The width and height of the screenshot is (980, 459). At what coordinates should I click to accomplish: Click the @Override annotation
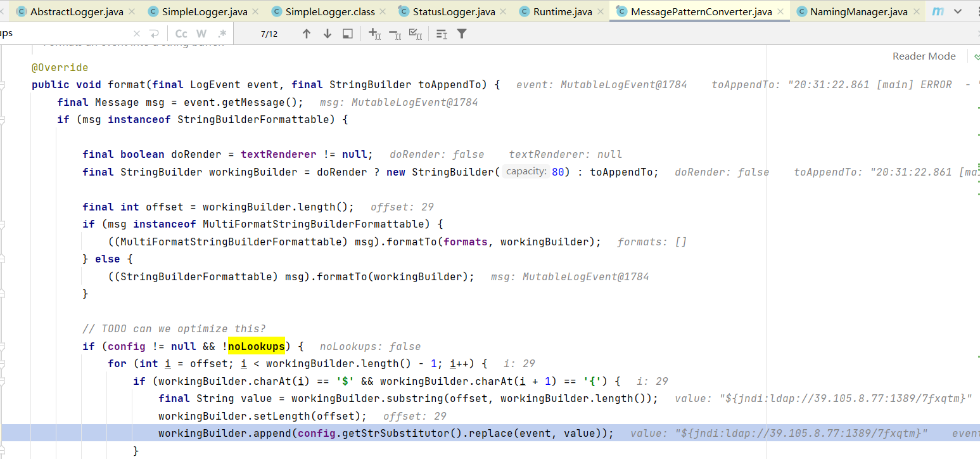(60, 67)
